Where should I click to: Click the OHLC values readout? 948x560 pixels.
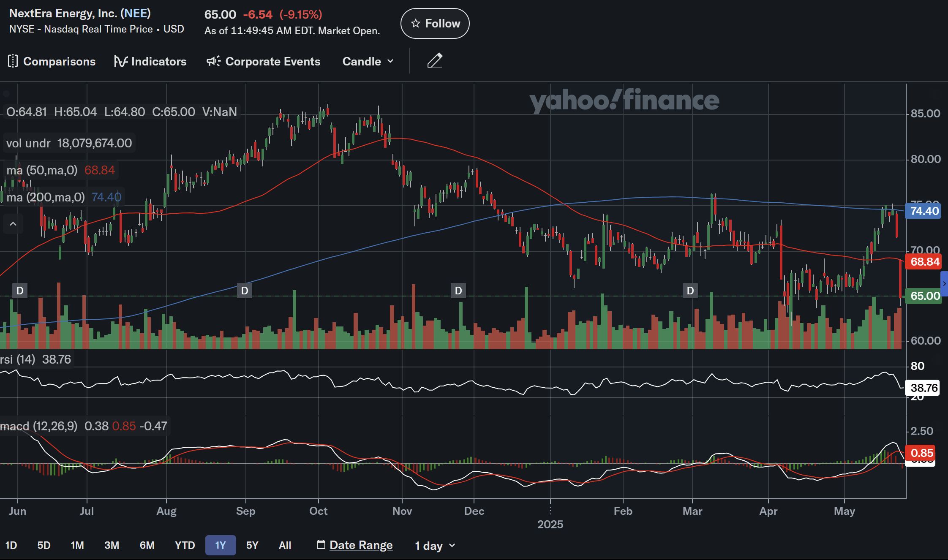click(x=122, y=112)
